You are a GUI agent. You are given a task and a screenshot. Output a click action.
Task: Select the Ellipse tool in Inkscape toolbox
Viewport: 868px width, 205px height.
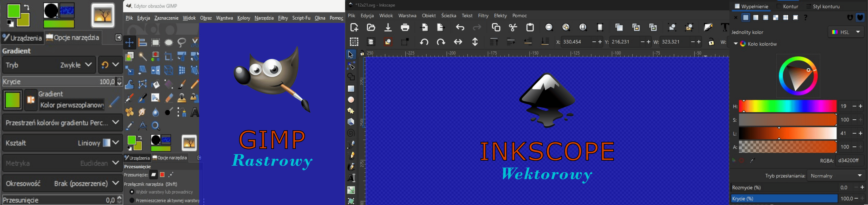pos(351,100)
